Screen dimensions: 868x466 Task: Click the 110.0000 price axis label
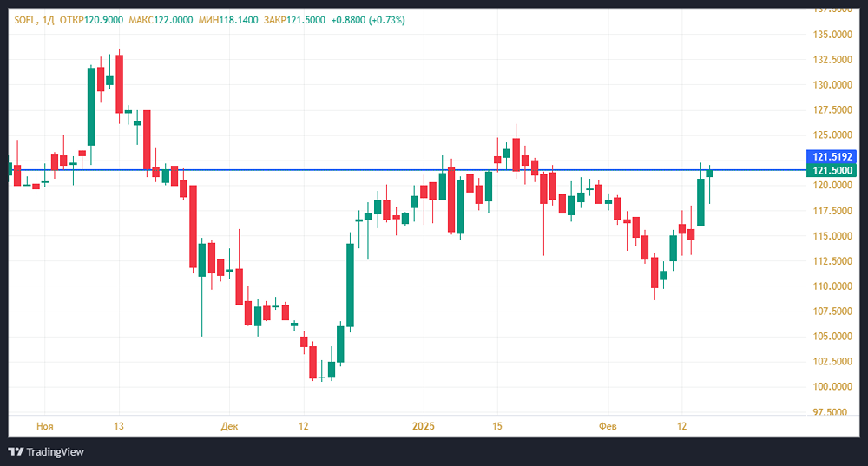[x=832, y=286]
